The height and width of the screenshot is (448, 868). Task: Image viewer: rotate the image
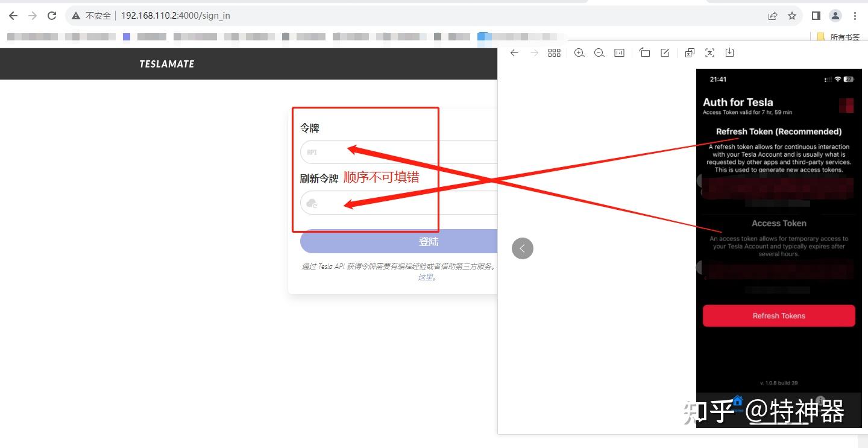point(645,53)
